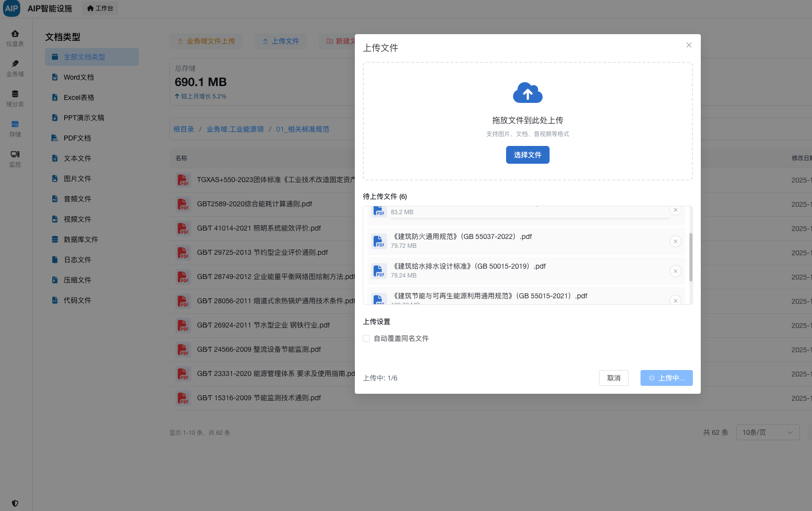Open the 存储 storage sidebar icon
Image resolution: width=812 pixels, height=511 pixels.
15,128
